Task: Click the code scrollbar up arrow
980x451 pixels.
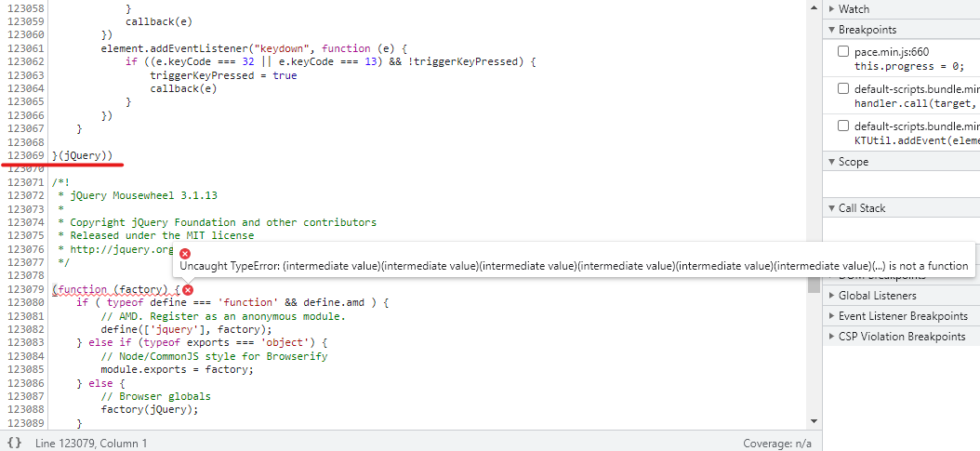Action: tap(814, 7)
